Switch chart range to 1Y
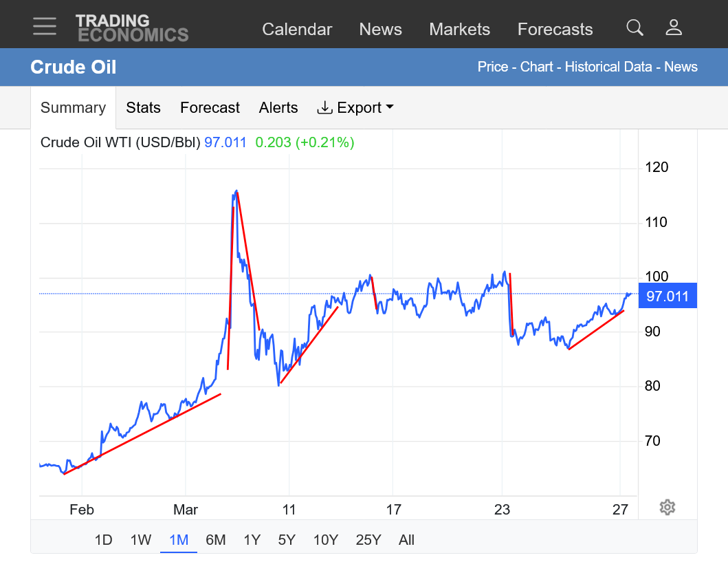The width and height of the screenshot is (728, 573). pos(252,540)
